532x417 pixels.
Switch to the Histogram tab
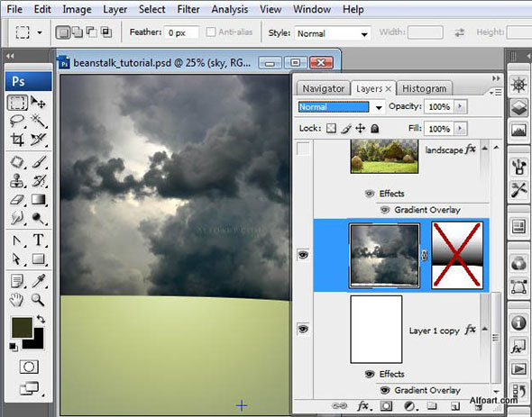click(424, 89)
